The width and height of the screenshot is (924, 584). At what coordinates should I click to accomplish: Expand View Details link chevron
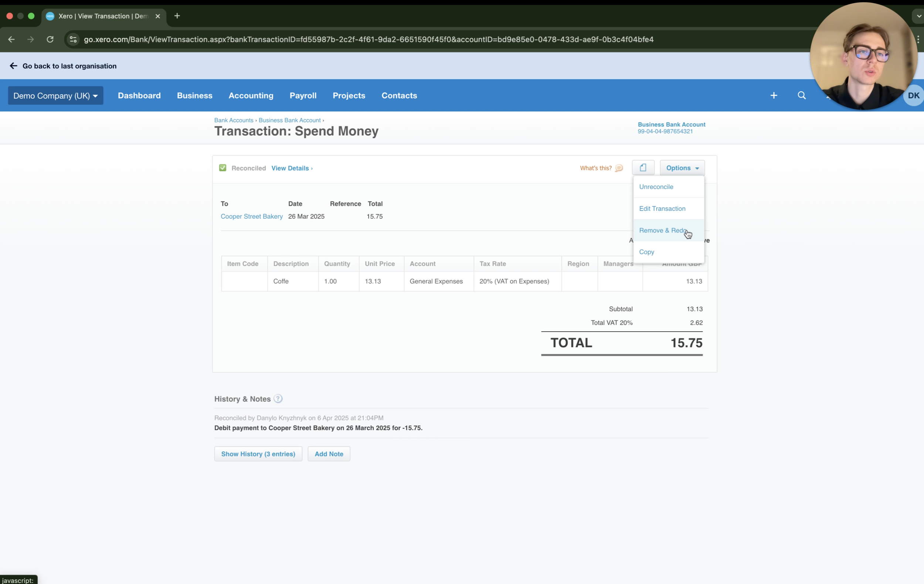tap(312, 169)
